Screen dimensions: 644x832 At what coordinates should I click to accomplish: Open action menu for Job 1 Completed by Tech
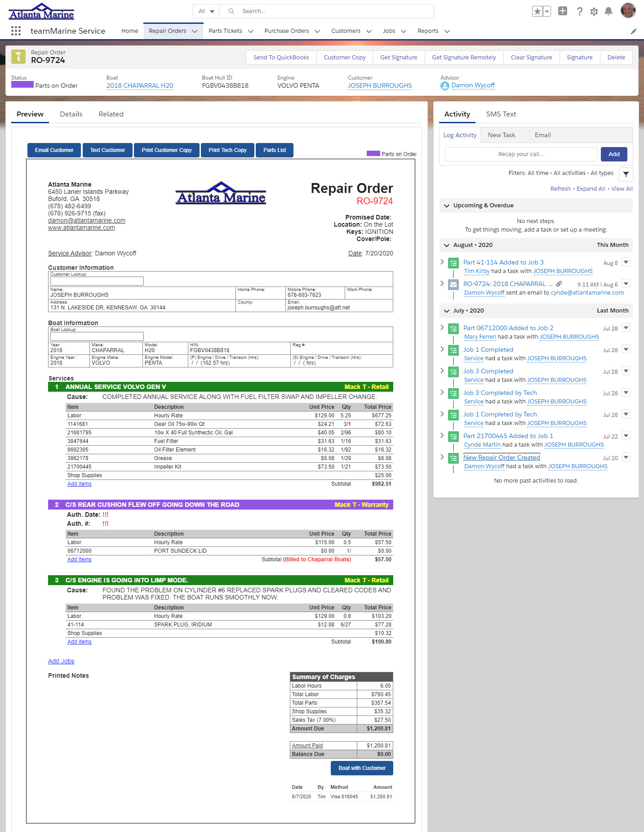[626, 414]
